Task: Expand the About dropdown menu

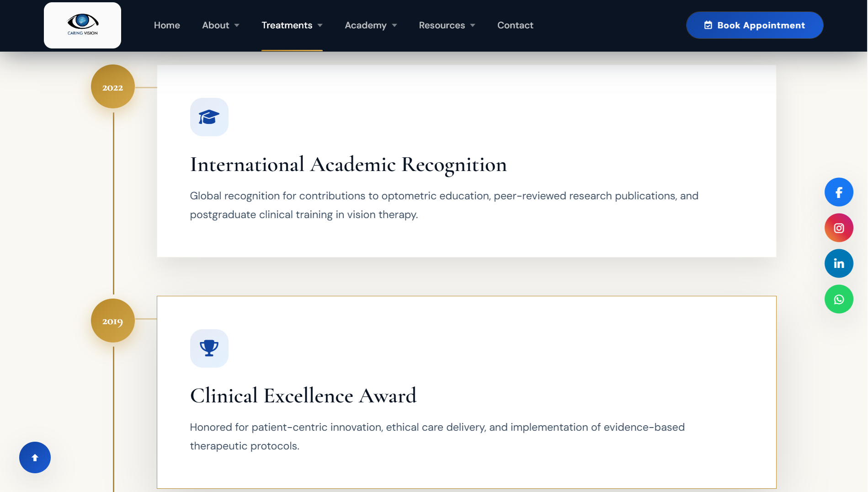Action: tap(220, 25)
